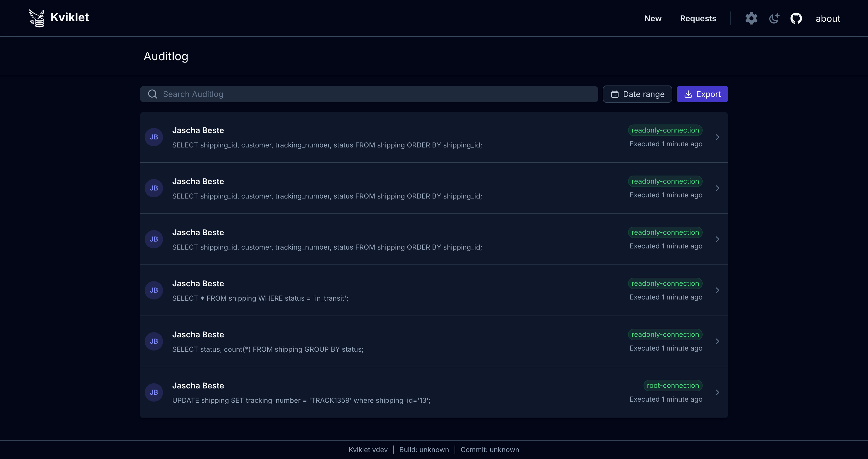Click Jascha Beste name on 'in_transit' row
The width and height of the screenshot is (868, 459).
[x=198, y=283]
